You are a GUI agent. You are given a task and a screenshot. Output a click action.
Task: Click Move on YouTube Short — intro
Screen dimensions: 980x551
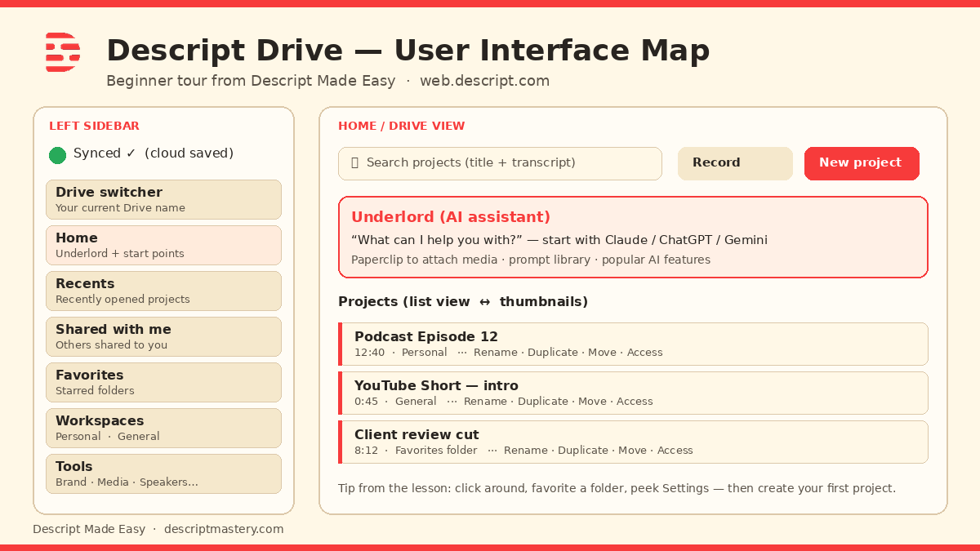pos(593,402)
